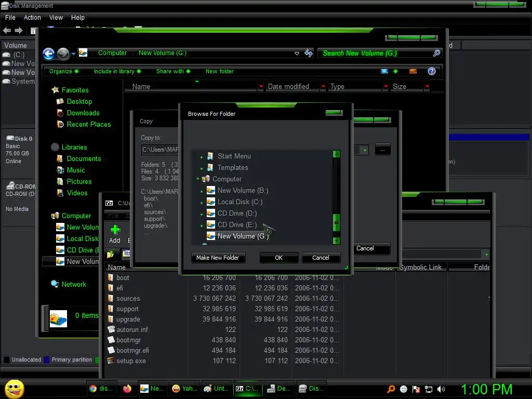Click the ellipsis browse button in Copy dialog

(383, 149)
